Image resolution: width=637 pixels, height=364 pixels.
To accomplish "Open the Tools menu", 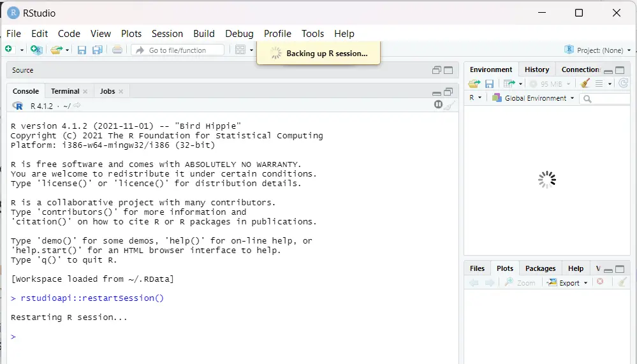I will coord(312,34).
